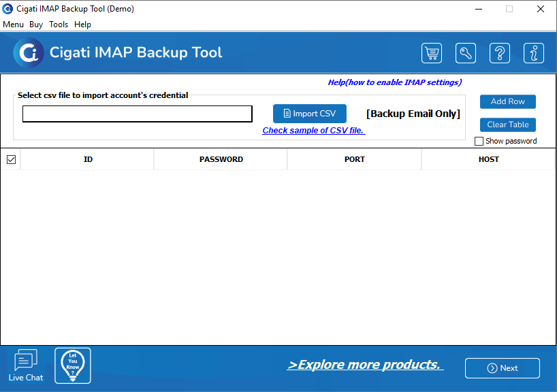Open the how to enable IMAP settings help link

pyautogui.click(x=395, y=82)
